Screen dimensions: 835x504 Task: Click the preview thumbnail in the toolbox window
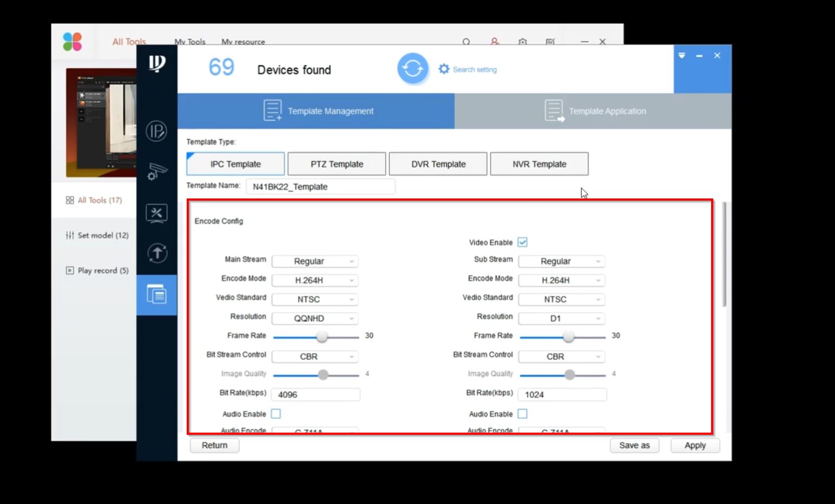pyautogui.click(x=101, y=123)
